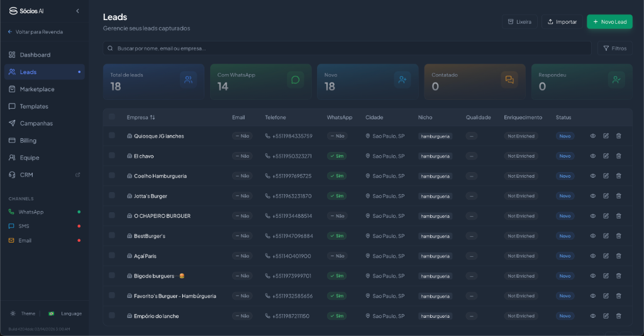Tick the select-all checkbox in table header

pyautogui.click(x=112, y=117)
